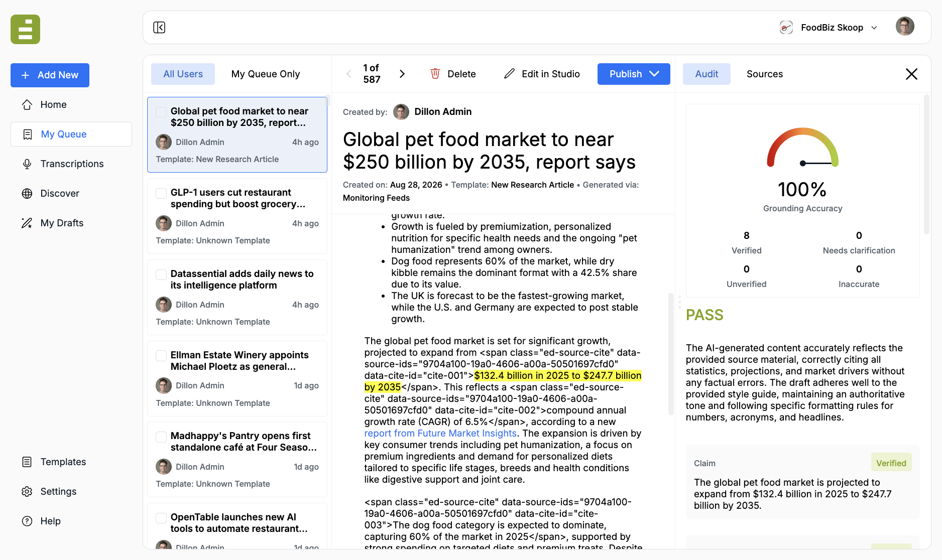Switch to the All Users tab

(183, 74)
